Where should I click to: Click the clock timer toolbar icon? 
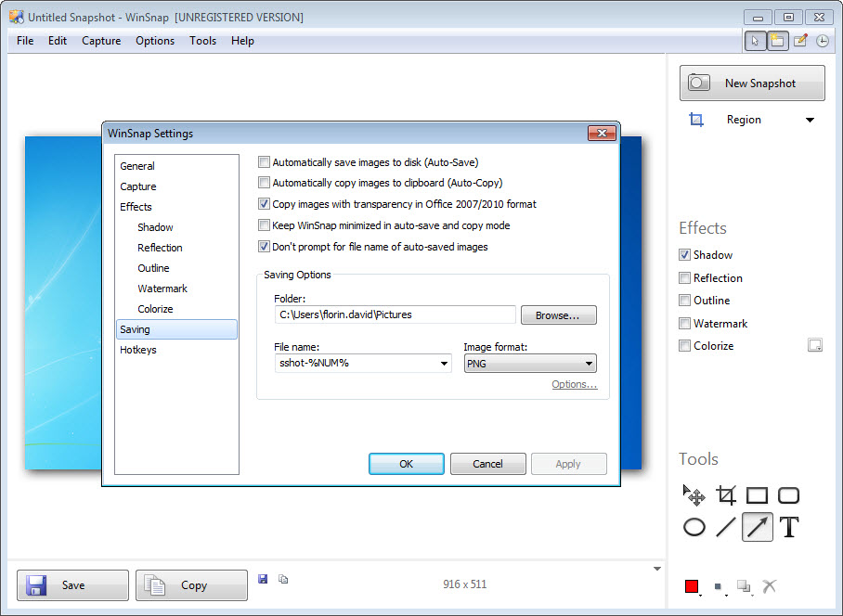pyautogui.click(x=822, y=41)
